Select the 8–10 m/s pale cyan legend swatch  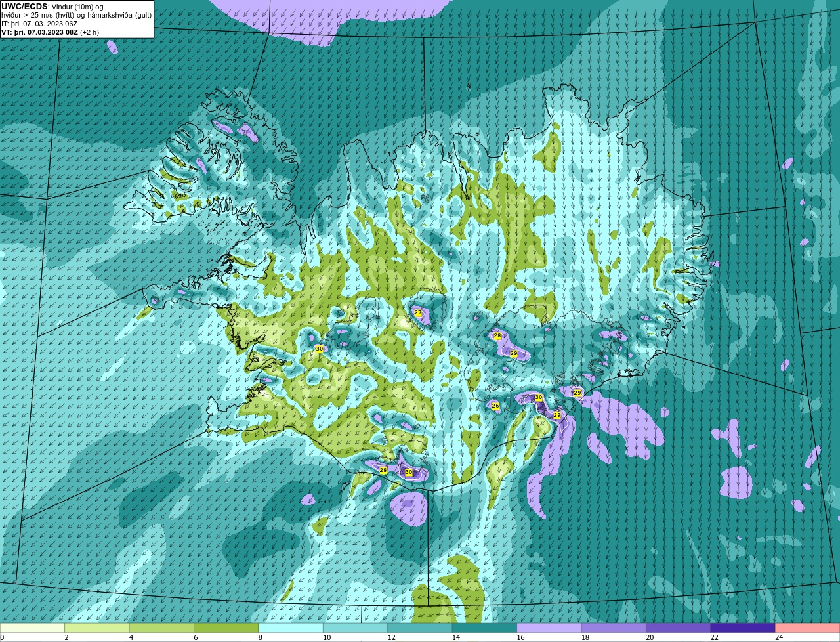[291, 628]
